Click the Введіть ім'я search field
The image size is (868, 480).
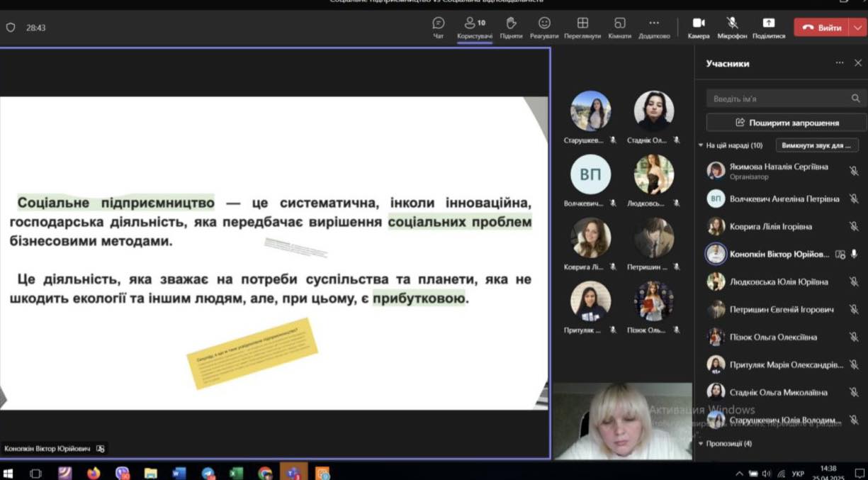click(785, 99)
